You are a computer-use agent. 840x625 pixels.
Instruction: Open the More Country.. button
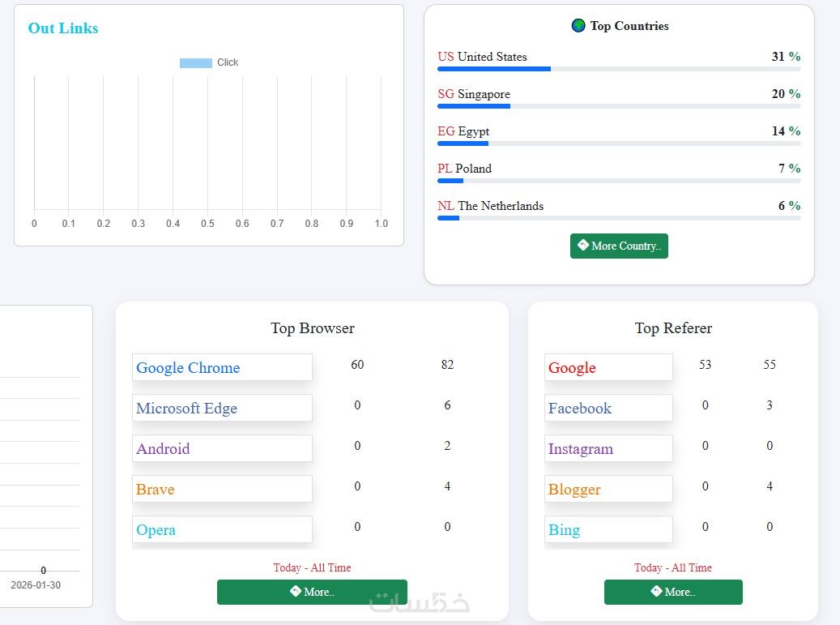point(619,246)
